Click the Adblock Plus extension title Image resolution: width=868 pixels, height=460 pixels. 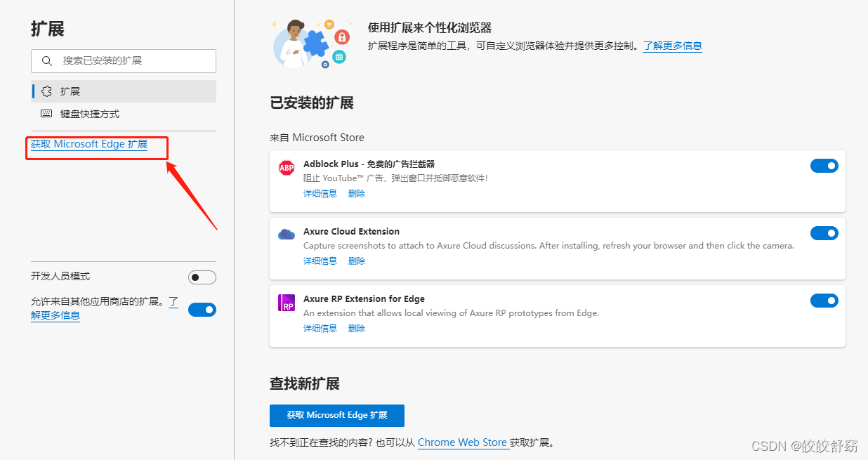coord(369,164)
